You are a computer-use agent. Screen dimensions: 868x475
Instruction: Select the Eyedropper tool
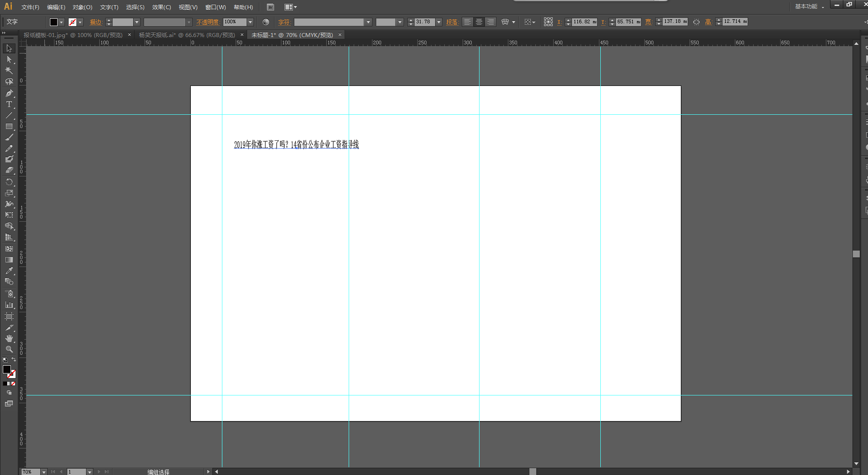tap(9, 271)
